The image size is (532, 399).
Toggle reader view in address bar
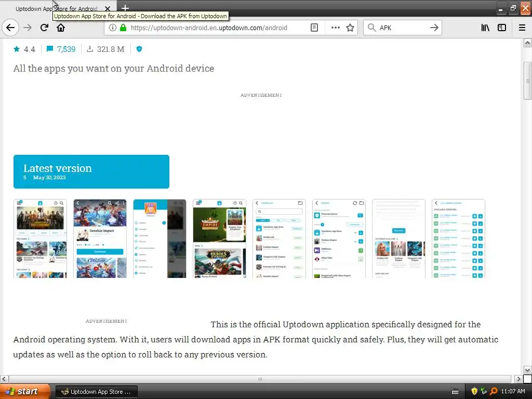(314, 28)
